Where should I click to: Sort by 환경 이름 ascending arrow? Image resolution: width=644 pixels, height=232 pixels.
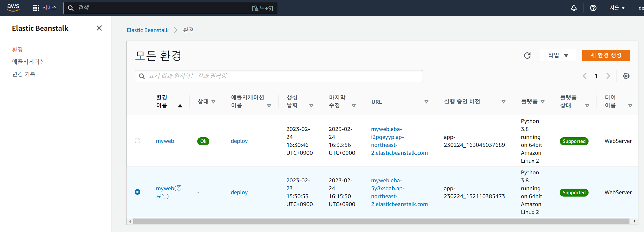pyautogui.click(x=180, y=106)
